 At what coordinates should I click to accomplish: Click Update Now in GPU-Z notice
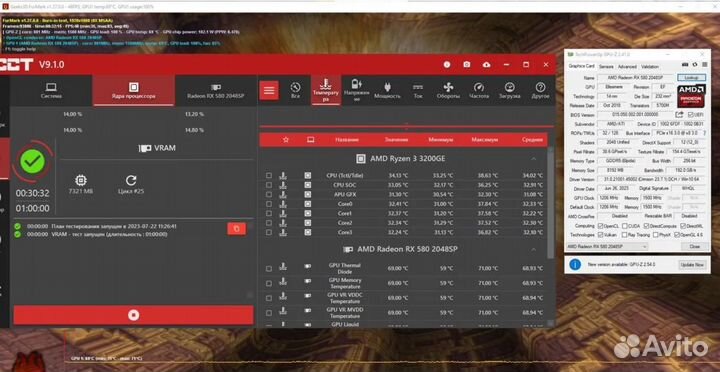(x=692, y=265)
